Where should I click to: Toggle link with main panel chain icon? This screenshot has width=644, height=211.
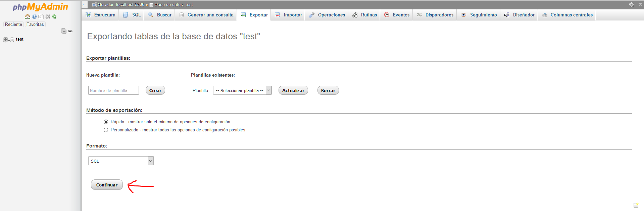click(x=70, y=31)
